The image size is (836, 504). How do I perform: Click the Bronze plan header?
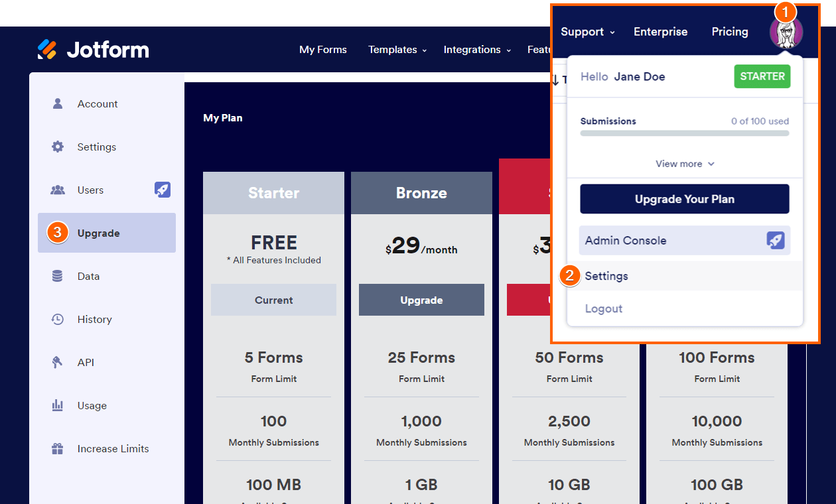pos(421,193)
